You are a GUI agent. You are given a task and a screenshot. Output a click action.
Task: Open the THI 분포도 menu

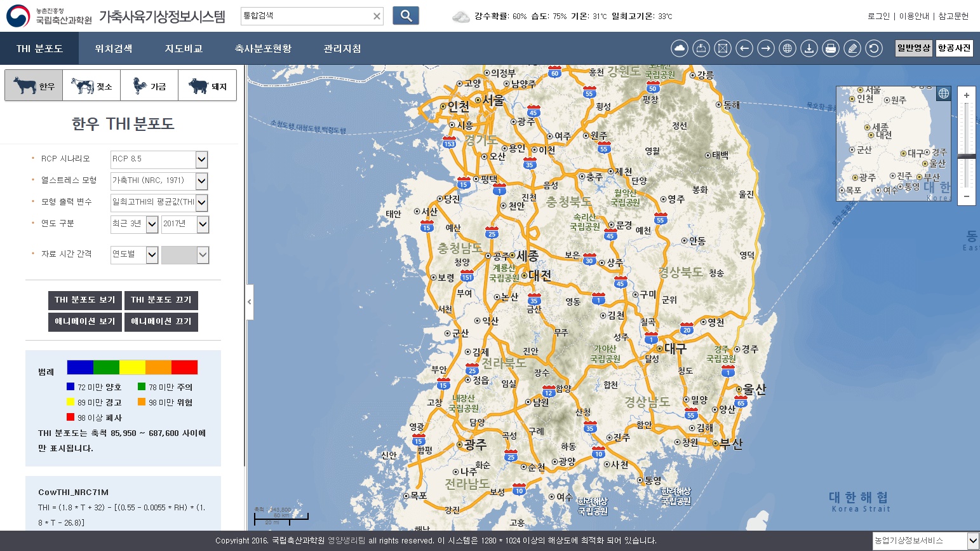point(39,48)
